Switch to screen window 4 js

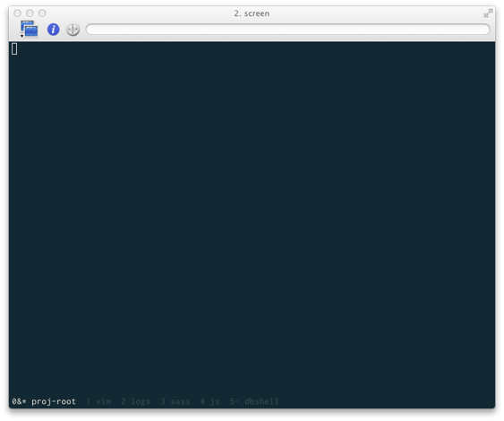pos(209,401)
